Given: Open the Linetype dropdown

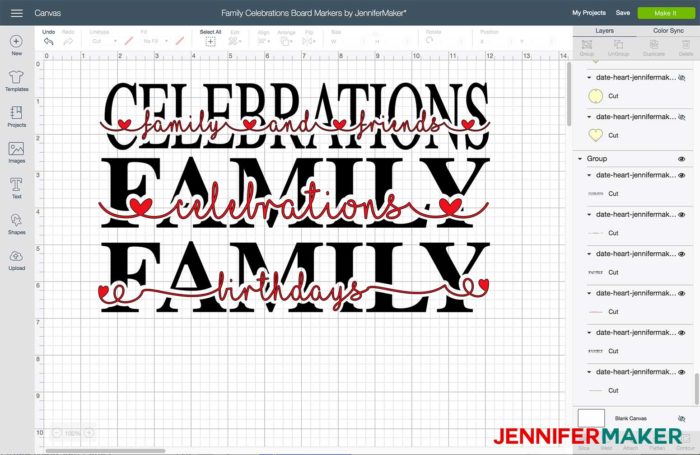Looking at the screenshot, I should pyautogui.click(x=104, y=41).
